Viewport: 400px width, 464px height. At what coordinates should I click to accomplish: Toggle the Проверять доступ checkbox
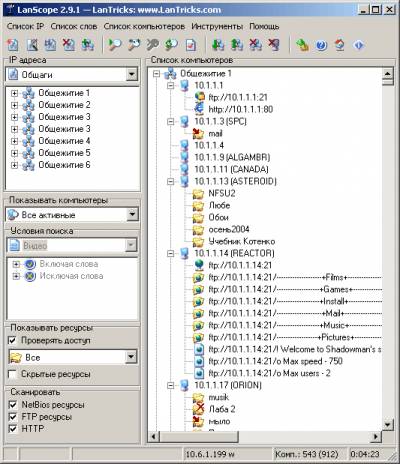click(12, 340)
